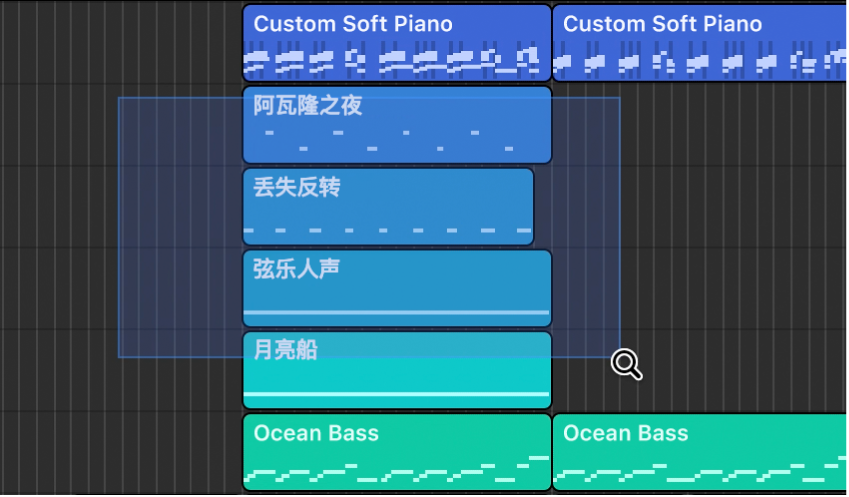Image resolution: width=849 pixels, height=497 pixels.
Task: Click empty track space before the 阿瓦隆之夜 region
Action: click(120, 125)
